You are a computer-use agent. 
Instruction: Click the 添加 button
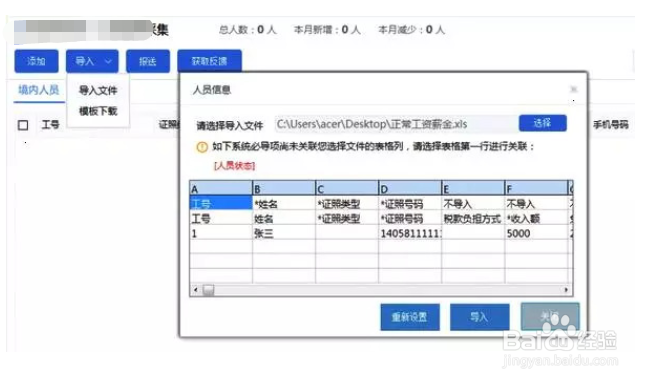point(36,61)
